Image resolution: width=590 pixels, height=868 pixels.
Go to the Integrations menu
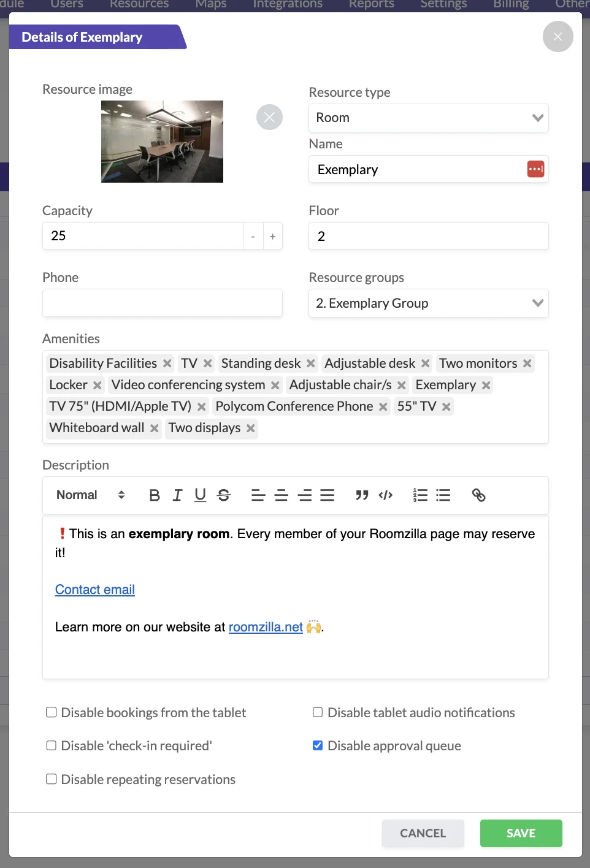pos(287,5)
